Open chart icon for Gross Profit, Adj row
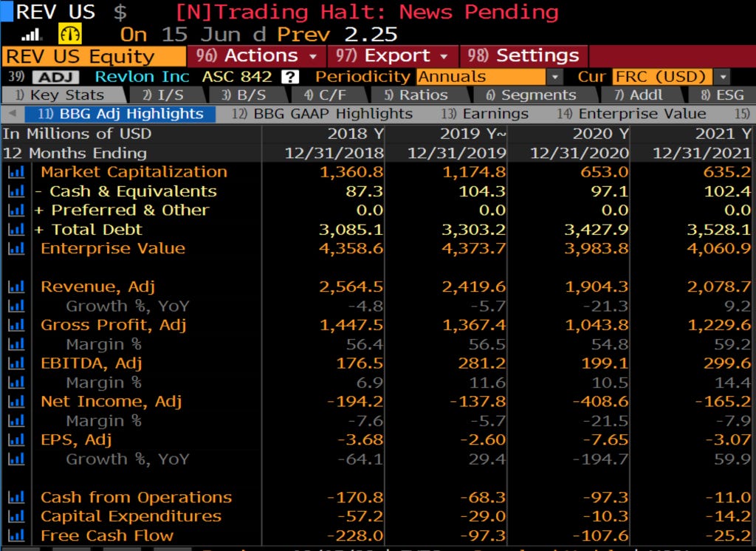 (x=16, y=325)
